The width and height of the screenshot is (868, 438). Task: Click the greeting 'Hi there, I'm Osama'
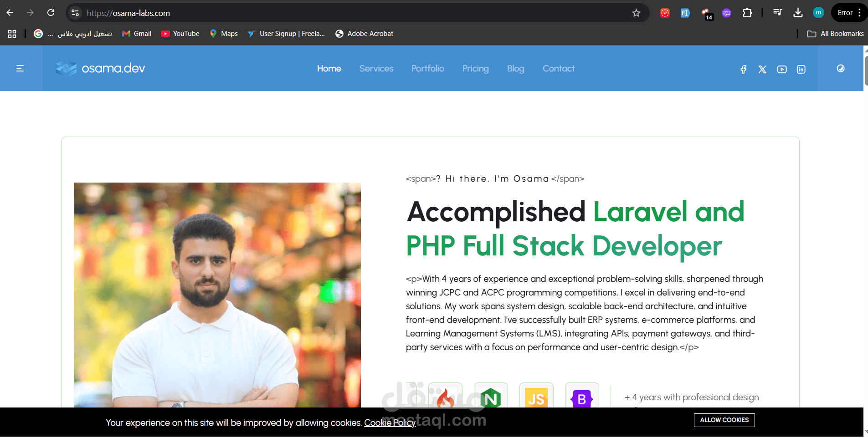497,178
